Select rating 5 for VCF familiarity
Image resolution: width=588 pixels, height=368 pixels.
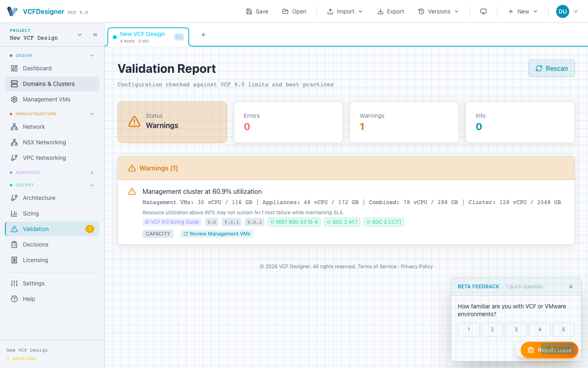563,329
